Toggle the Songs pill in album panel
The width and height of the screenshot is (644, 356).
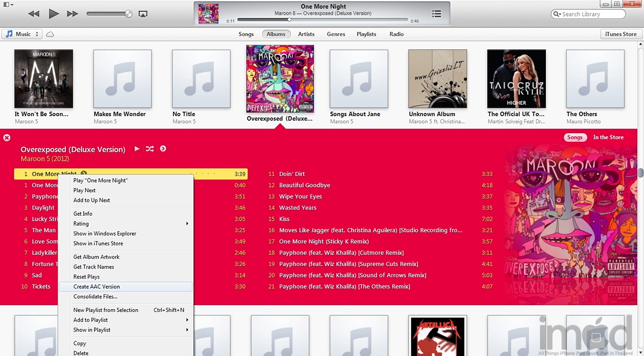(x=575, y=137)
